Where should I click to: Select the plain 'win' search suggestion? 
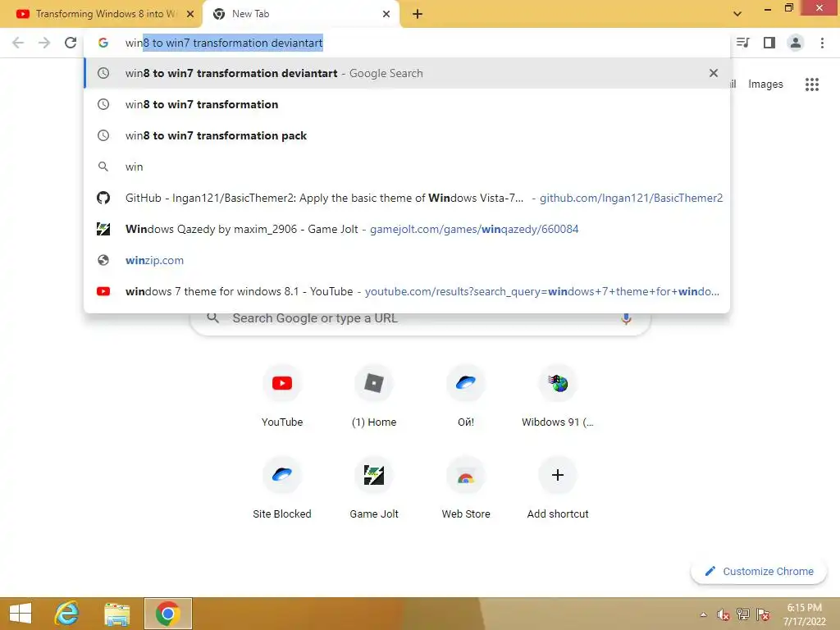click(x=407, y=167)
